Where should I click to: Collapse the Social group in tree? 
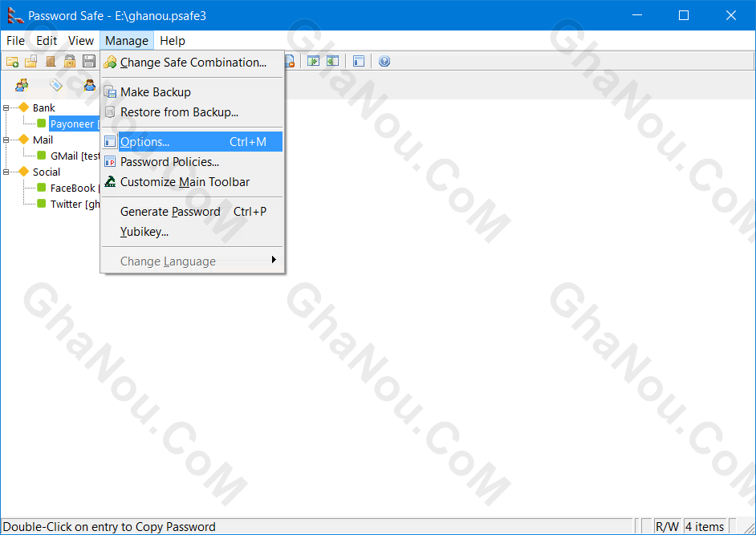click(6, 172)
